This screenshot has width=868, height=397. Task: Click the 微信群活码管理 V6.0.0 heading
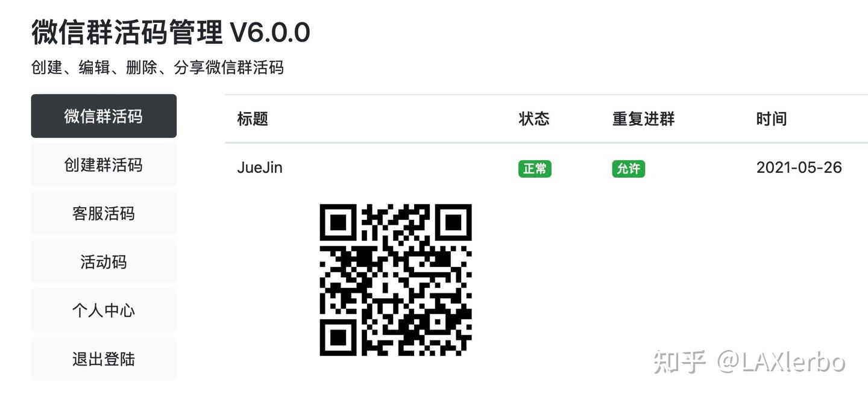[171, 32]
